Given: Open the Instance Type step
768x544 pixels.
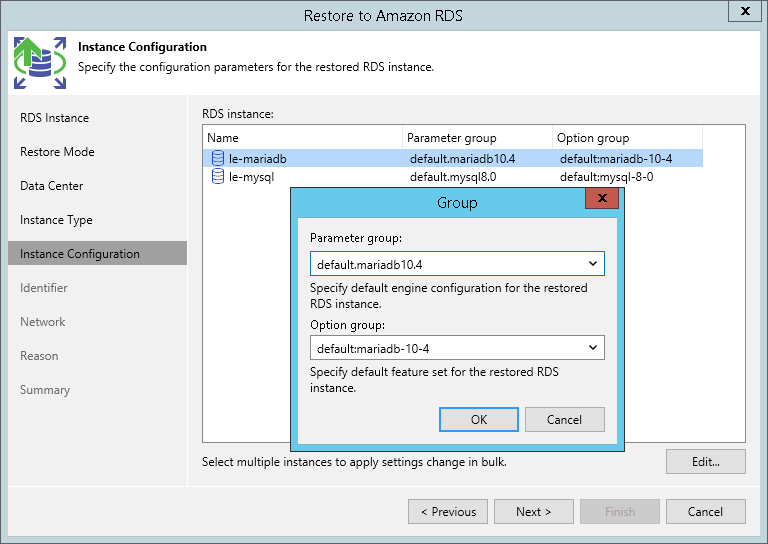Looking at the screenshot, I should click(x=56, y=220).
